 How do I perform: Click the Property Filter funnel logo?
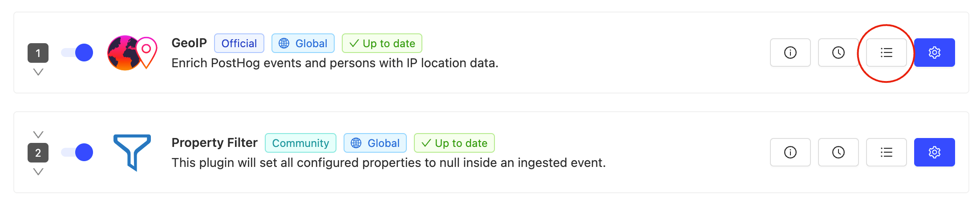[132, 152]
